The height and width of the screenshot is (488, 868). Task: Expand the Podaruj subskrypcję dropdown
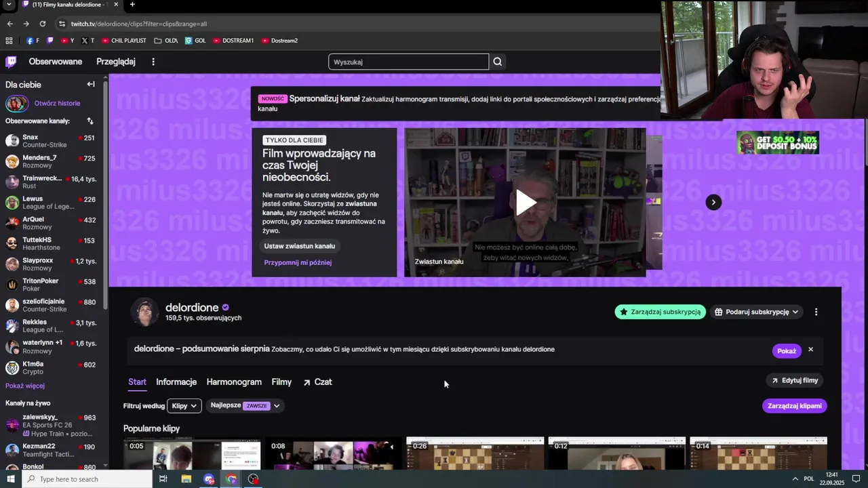point(757,312)
